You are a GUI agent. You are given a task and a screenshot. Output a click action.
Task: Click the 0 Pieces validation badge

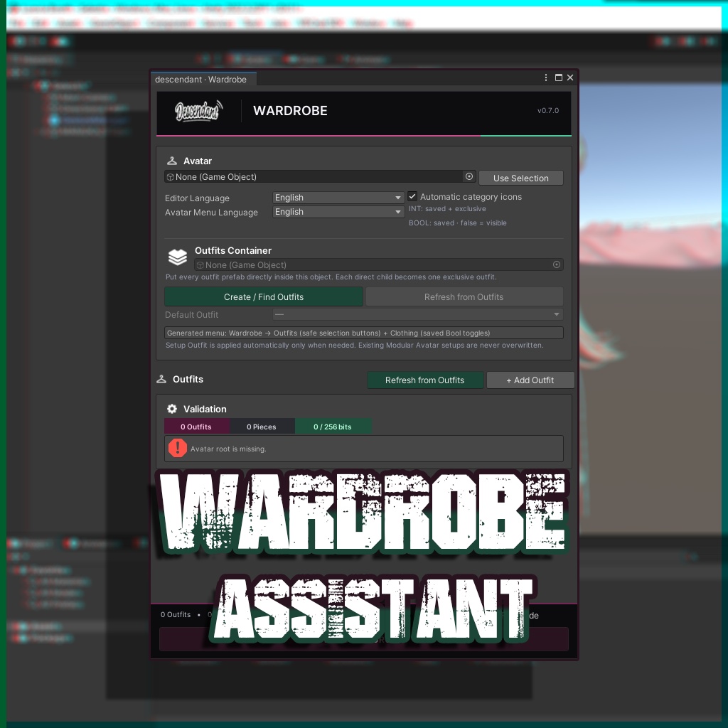(262, 427)
